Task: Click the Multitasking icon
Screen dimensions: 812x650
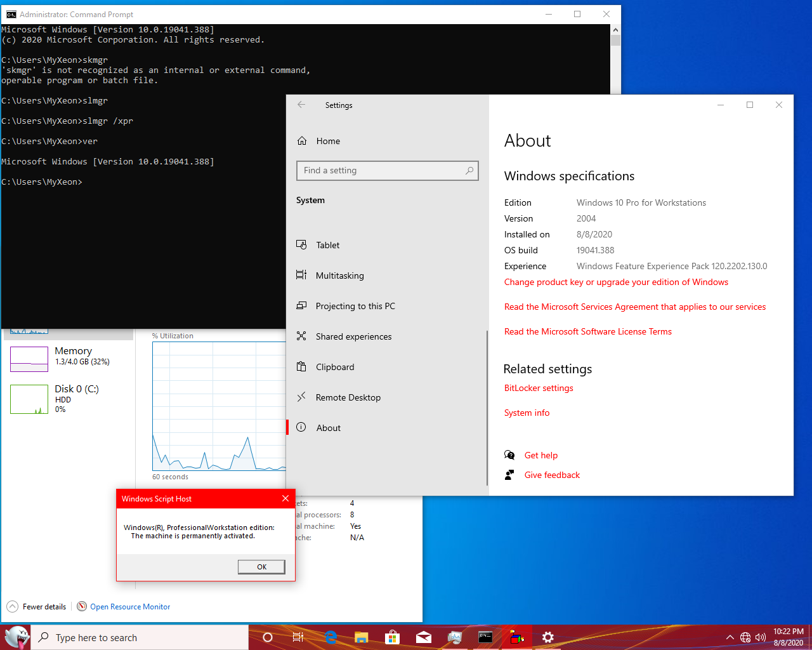Action: (301, 275)
